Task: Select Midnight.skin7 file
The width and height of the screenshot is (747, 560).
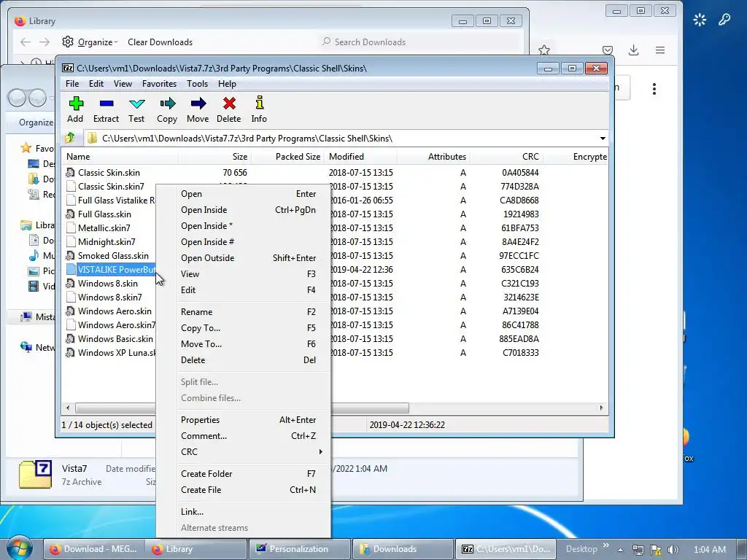Action: (107, 242)
